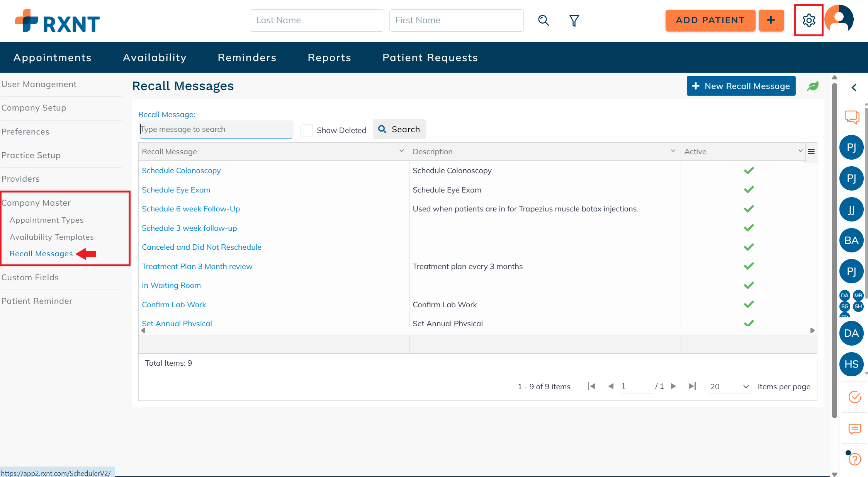
Task: Click New Recall Message button
Action: 741,86
